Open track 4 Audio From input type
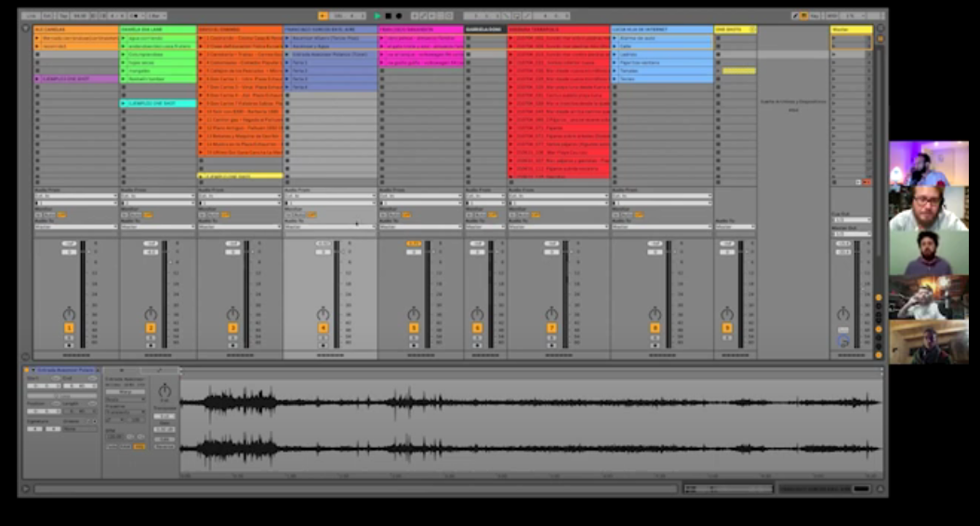This screenshot has height=526, width=980. (x=330, y=196)
